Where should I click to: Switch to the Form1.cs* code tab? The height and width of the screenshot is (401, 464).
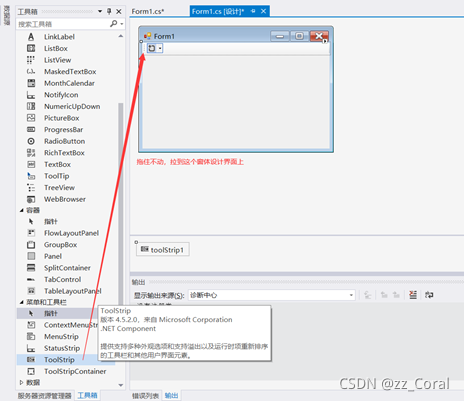pos(148,11)
